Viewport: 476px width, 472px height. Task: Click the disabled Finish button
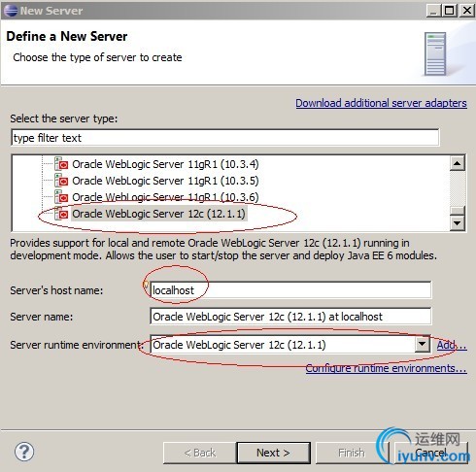tap(352, 453)
